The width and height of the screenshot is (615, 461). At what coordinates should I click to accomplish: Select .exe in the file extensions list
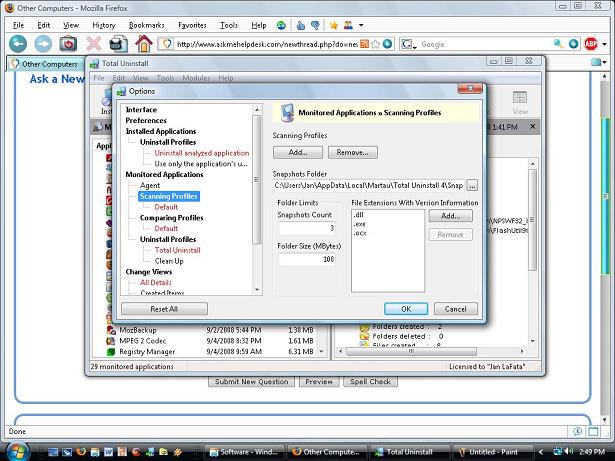tap(359, 224)
